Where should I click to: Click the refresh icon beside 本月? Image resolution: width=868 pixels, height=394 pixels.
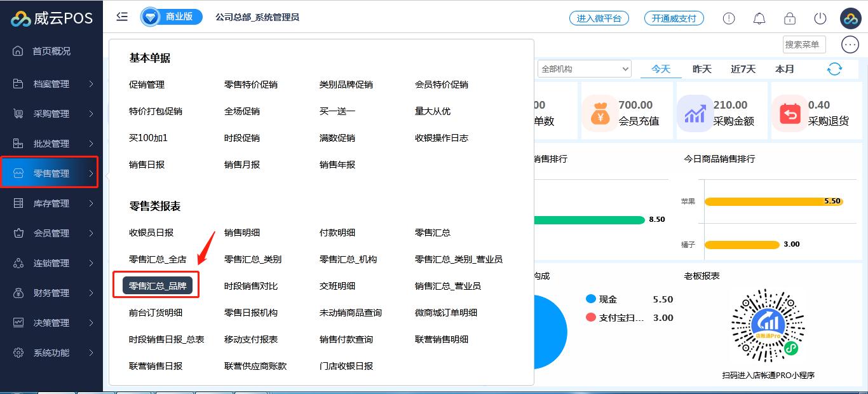[x=834, y=69]
